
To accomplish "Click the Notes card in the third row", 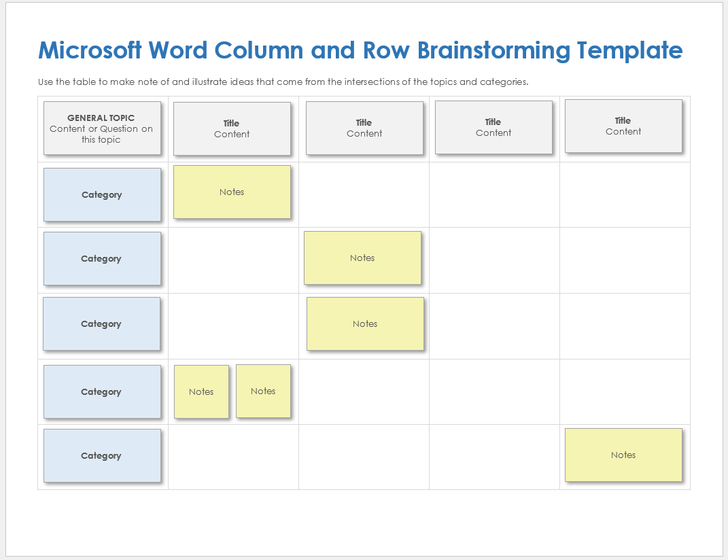I will coord(365,324).
